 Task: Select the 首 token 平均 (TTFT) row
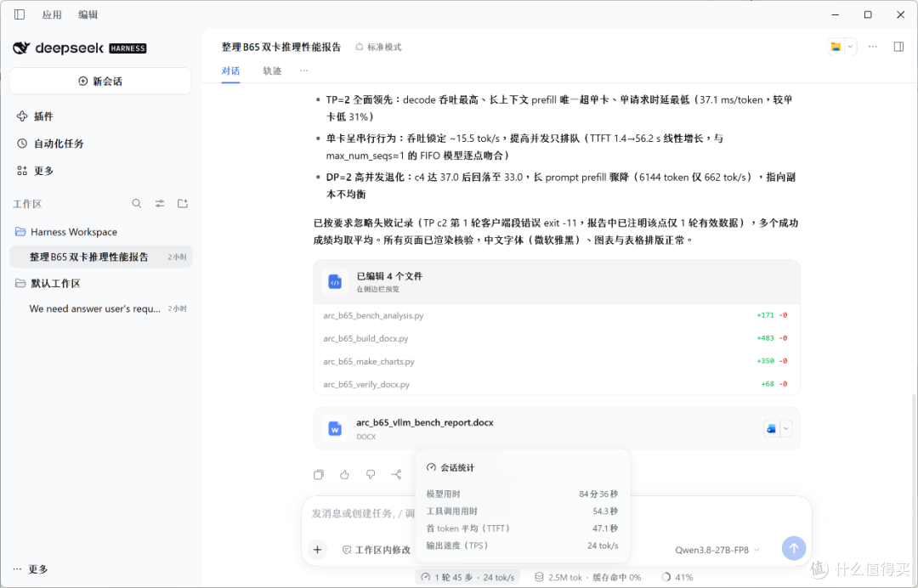tap(522, 529)
